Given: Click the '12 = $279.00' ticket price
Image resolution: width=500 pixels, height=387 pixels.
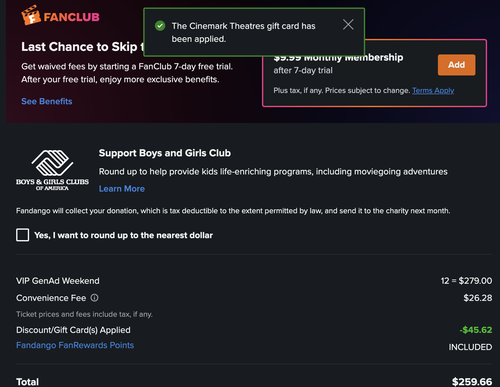Looking at the screenshot, I should [x=466, y=281].
